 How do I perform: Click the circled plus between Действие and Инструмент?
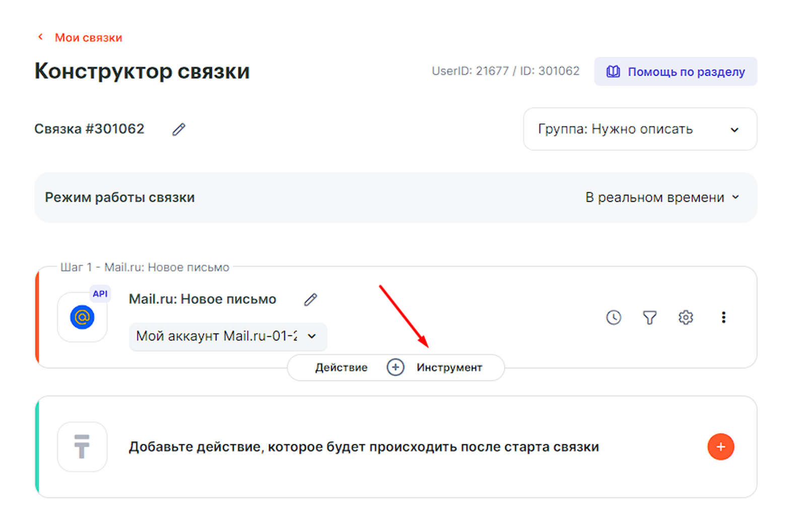[x=395, y=368]
